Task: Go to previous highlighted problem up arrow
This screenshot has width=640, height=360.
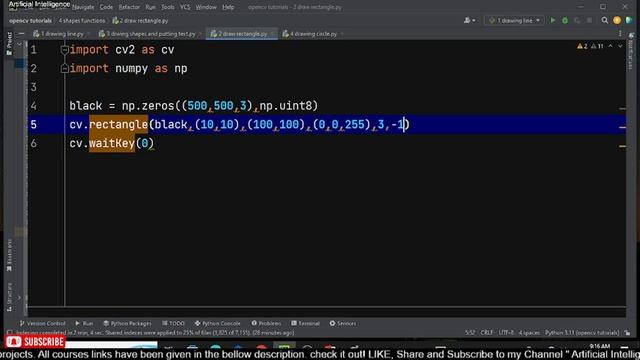Action: coord(610,46)
